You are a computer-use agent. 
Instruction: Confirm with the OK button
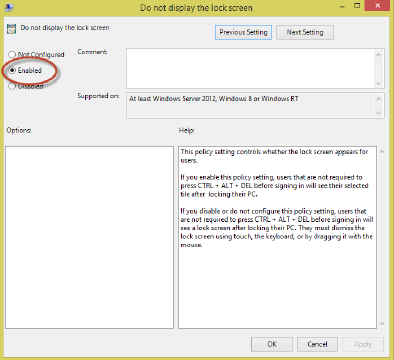(x=272, y=344)
